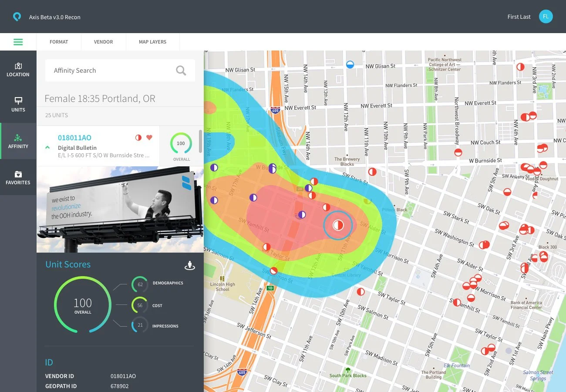Click the Axis Beta v3.0 Recon title
This screenshot has width=566, height=392.
tap(55, 17)
